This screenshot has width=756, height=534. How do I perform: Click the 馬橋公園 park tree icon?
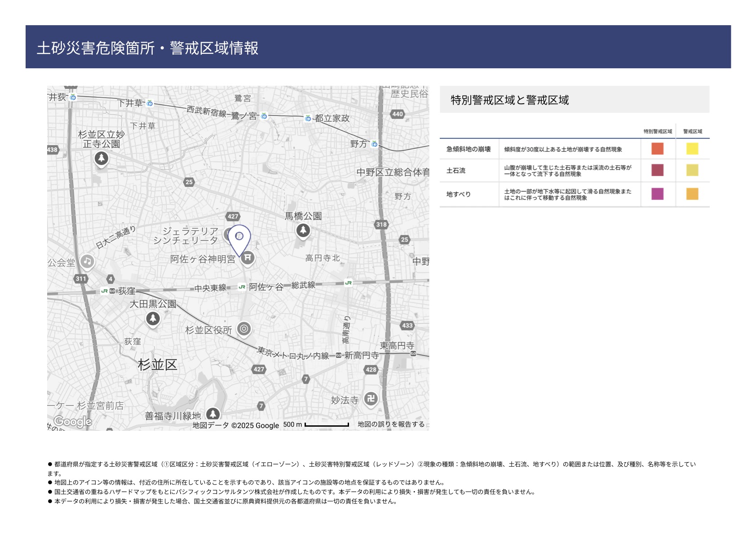click(303, 230)
